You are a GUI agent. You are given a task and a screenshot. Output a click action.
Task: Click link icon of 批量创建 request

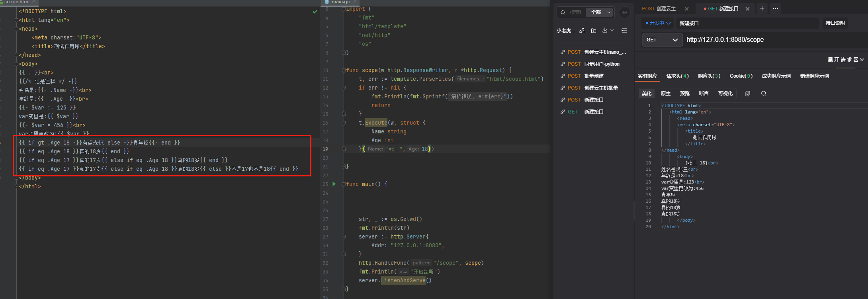563,76
